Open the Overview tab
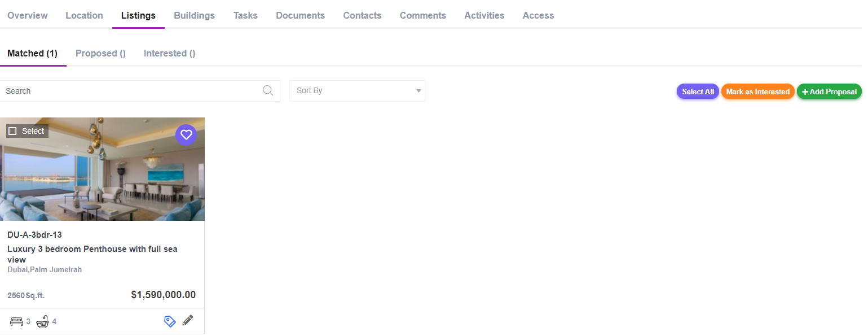The width and height of the screenshot is (868, 336). [x=28, y=16]
